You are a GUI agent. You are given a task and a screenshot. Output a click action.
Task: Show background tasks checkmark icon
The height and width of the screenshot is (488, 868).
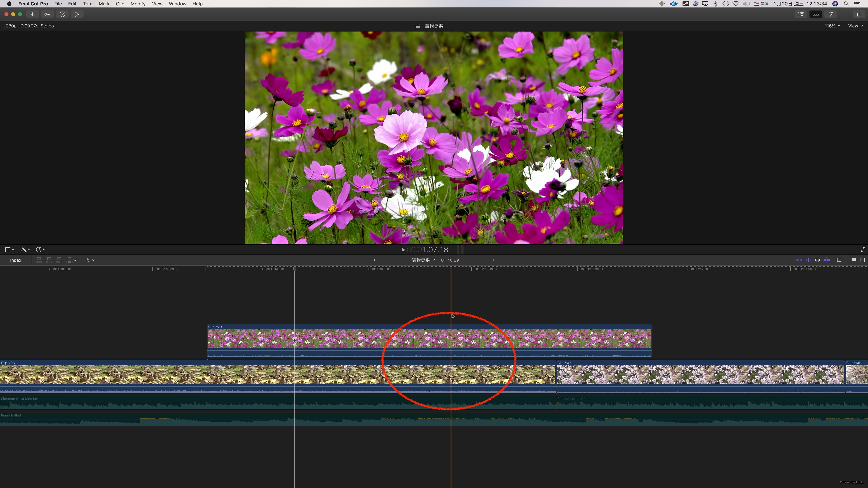click(x=62, y=14)
